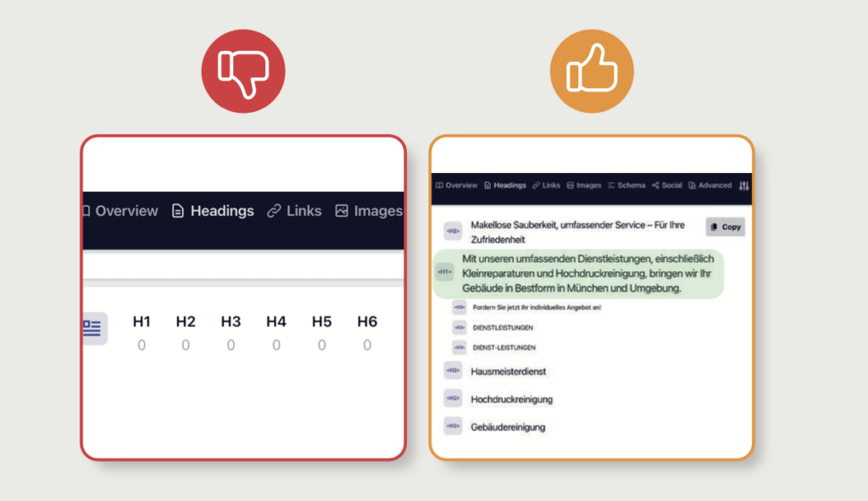Select the heading 'Hochdruckreinigung'
The image size is (868, 501).
pos(511,399)
